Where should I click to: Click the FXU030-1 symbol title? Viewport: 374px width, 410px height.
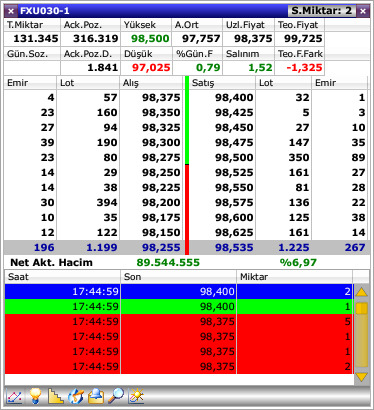click(45, 11)
